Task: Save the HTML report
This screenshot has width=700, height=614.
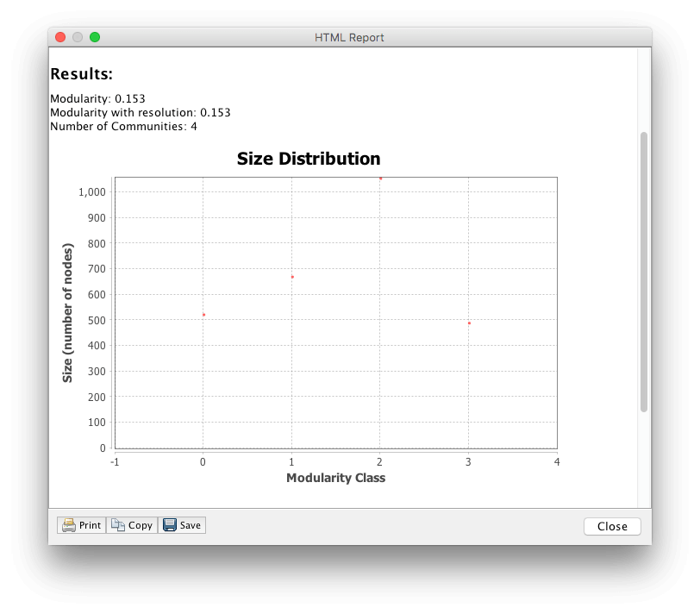Action: click(x=182, y=525)
